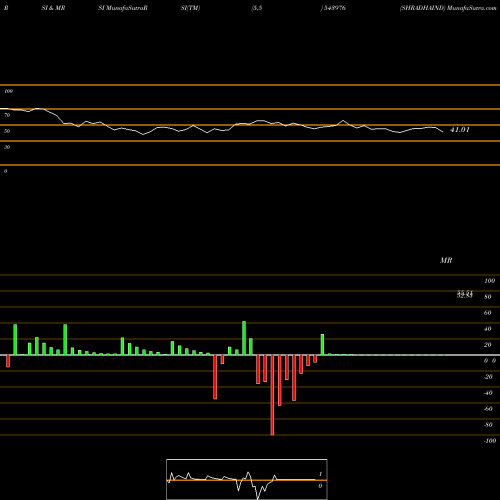Viewport: 500px width, 500px height.
Task: Click the -60 axis label of histogram
Action: (488, 409)
